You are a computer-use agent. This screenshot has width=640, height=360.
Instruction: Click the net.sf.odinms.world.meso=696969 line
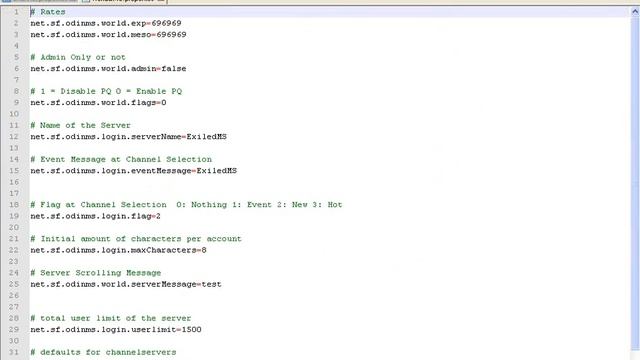(x=108, y=35)
